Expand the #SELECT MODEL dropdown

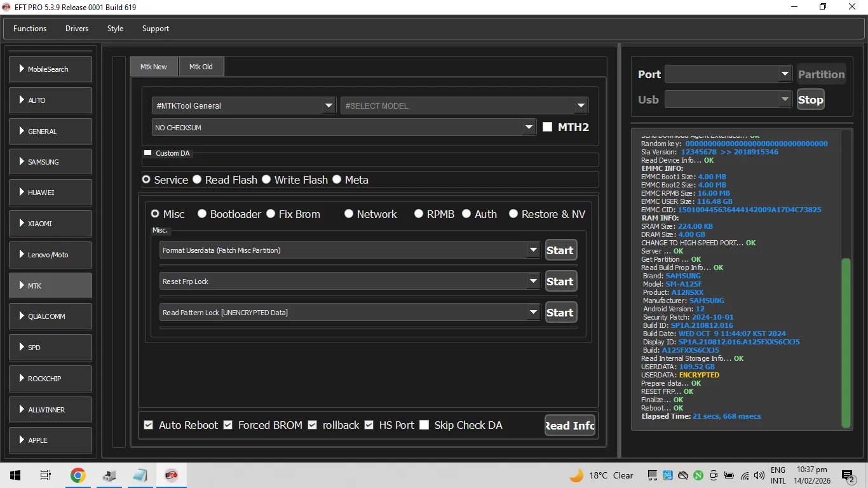(581, 106)
